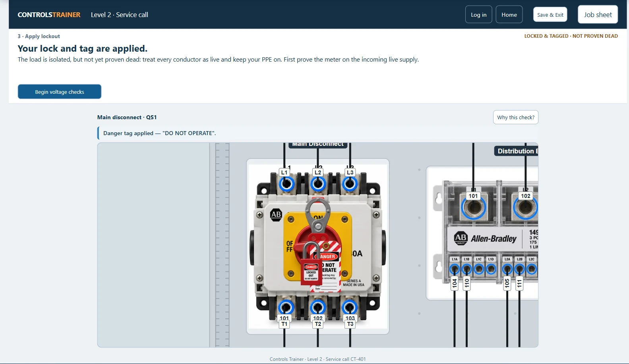Select wire label 105
This screenshot has width=629, height=364.
507,283
